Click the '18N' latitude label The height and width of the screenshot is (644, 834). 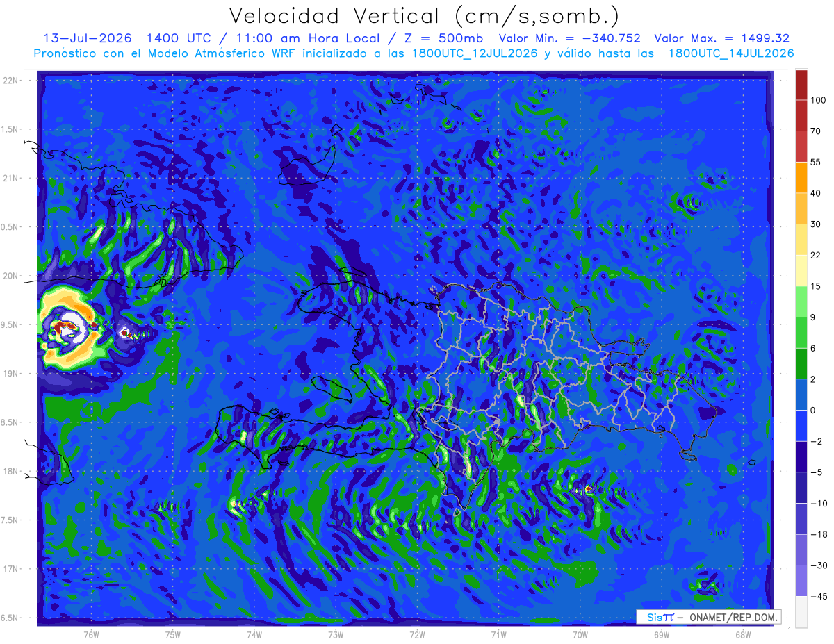11,471
